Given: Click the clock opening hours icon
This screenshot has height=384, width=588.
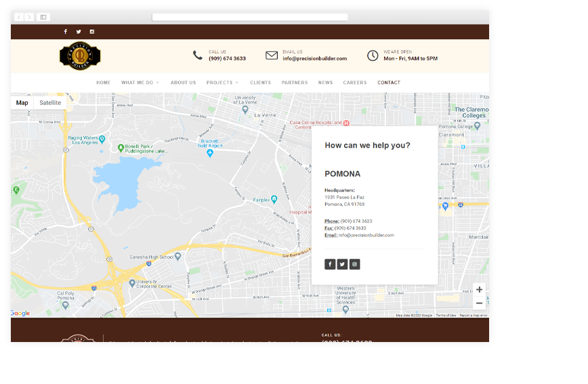Looking at the screenshot, I should 373,56.
